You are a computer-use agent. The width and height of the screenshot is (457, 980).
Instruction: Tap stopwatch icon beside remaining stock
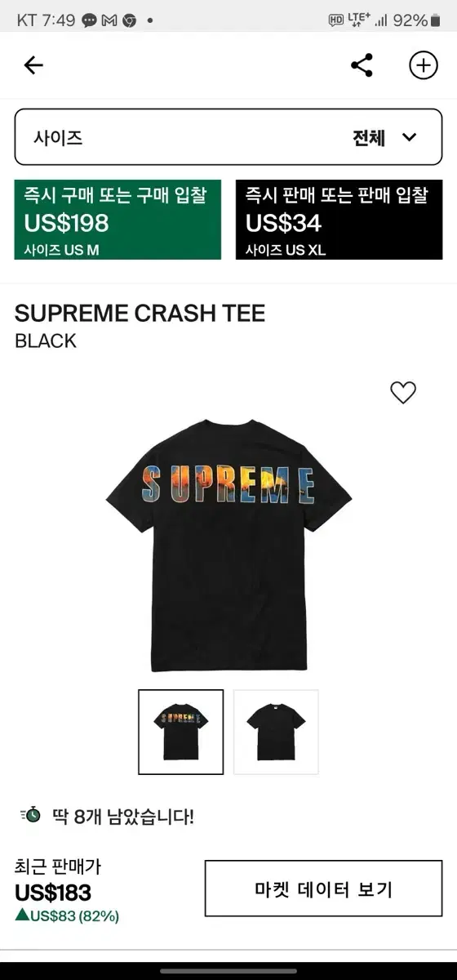[x=31, y=815]
